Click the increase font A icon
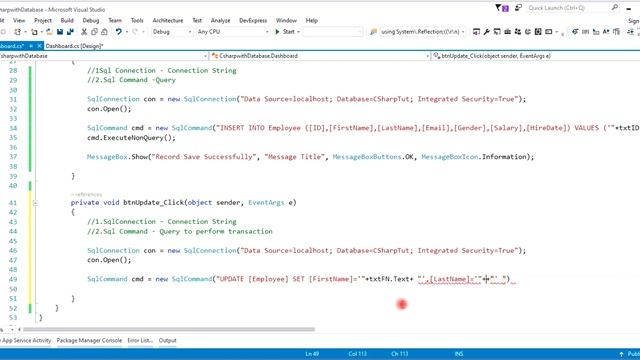Viewport: 640px width, 360px height. (606, 31)
